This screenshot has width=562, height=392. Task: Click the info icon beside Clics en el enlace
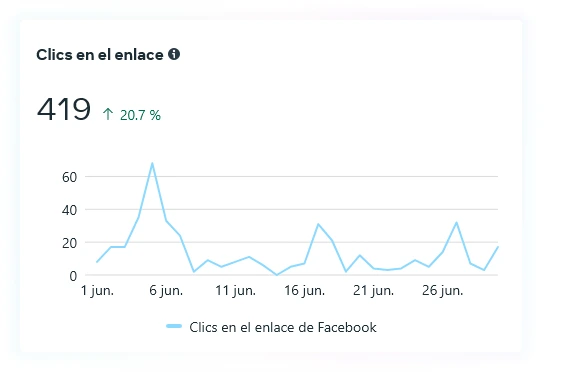(x=174, y=54)
